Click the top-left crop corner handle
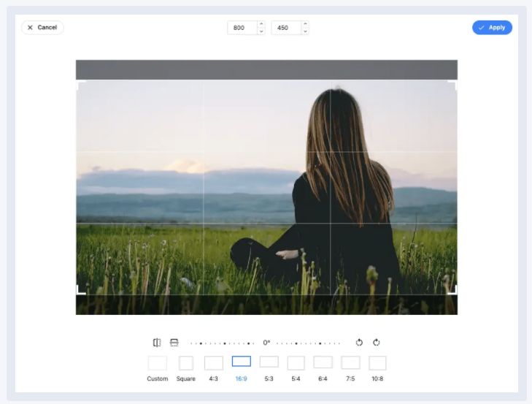532x404 pixels. (x=81, y=85)
